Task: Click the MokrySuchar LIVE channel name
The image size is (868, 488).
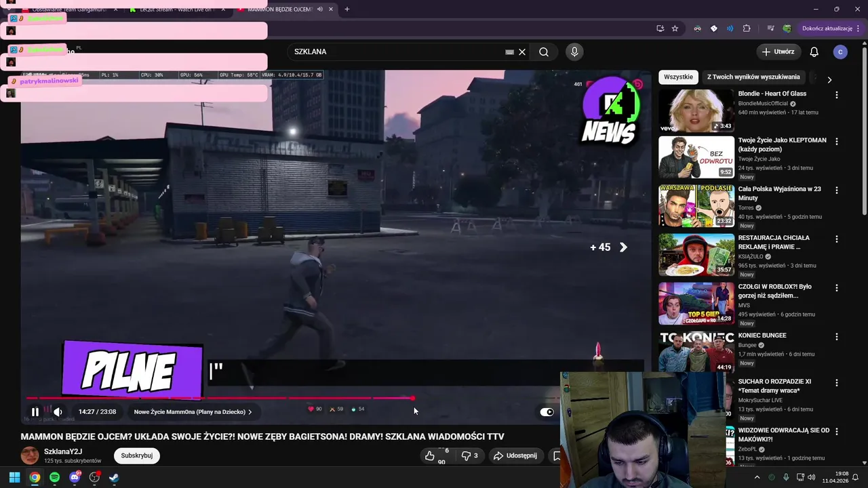Action: pyautogui.click(x=761, y=400)
